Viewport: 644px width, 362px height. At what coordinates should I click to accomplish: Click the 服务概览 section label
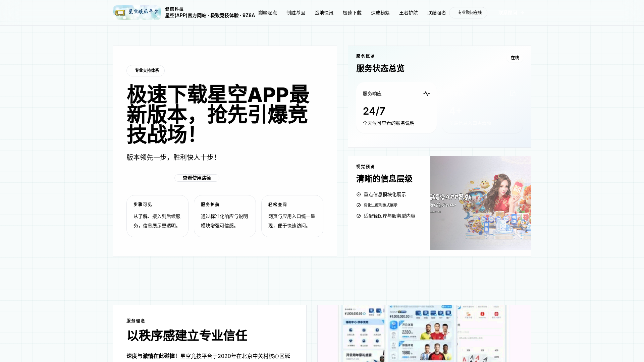click(365, 56)
